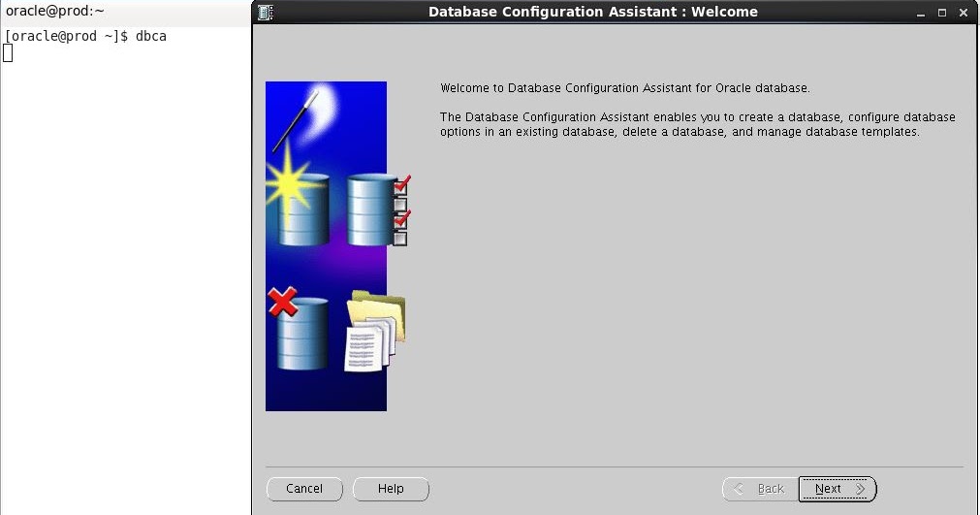Click the 'Database Configuration Assistant : Welcome' title
The image size is (980, 515).
[x=592, y=12]
